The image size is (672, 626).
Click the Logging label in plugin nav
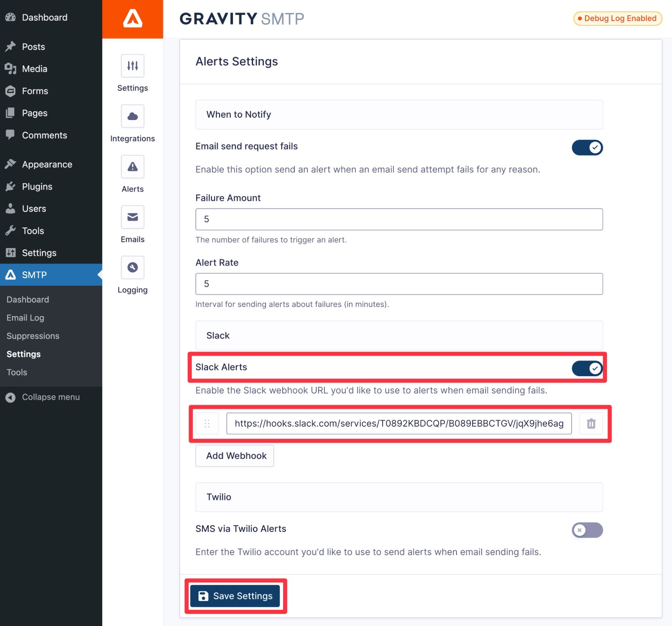[x=133, y=290]
